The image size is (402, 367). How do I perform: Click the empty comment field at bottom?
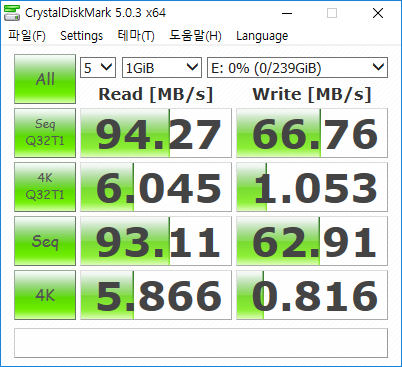[x=201, y=343]
